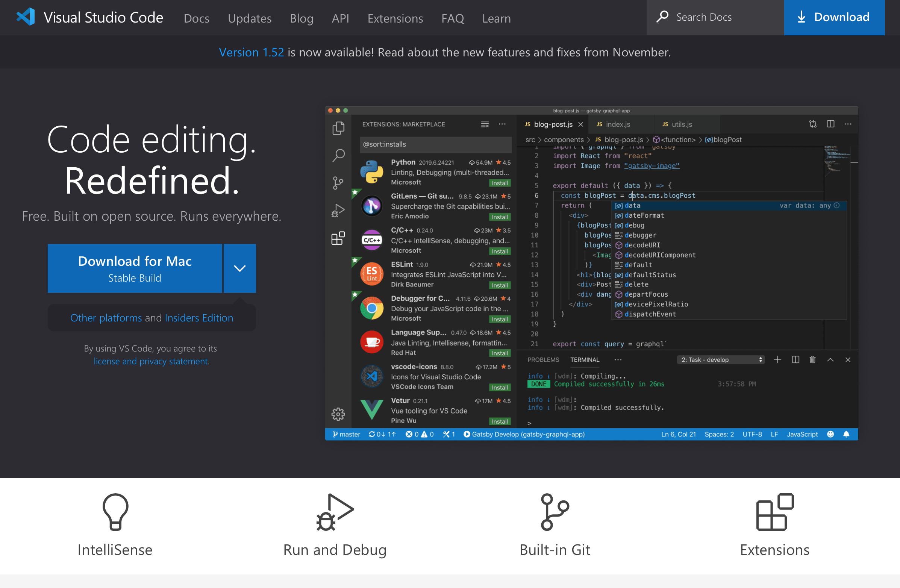
Task: Go to the Updates page
Action: coord(250,18)
